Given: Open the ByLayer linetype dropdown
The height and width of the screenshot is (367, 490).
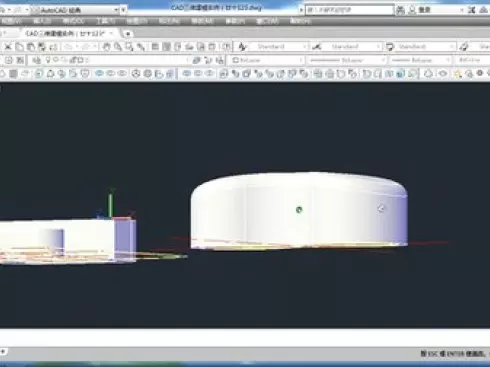Looking at the screenshot, I should 347,60.
